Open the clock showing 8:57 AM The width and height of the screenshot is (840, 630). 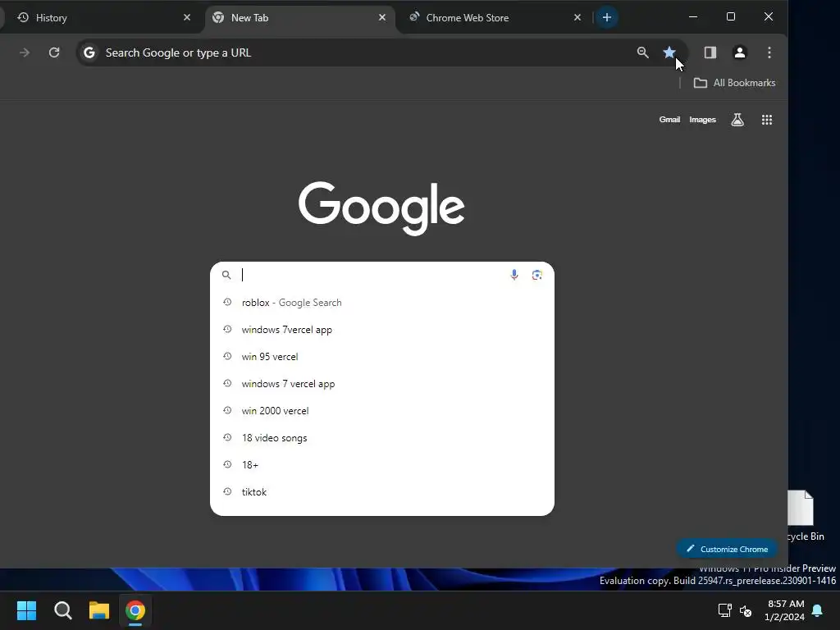(x=785, y=610)
